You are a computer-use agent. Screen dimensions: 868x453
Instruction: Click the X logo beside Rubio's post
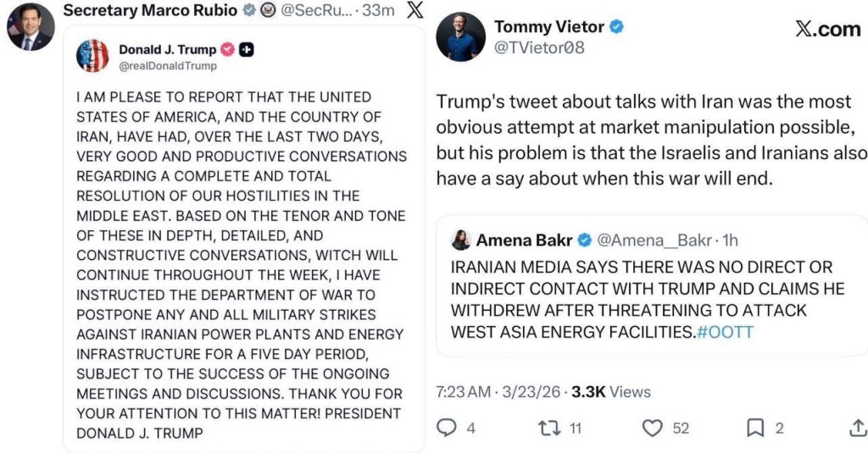click(x=415, y=11)
